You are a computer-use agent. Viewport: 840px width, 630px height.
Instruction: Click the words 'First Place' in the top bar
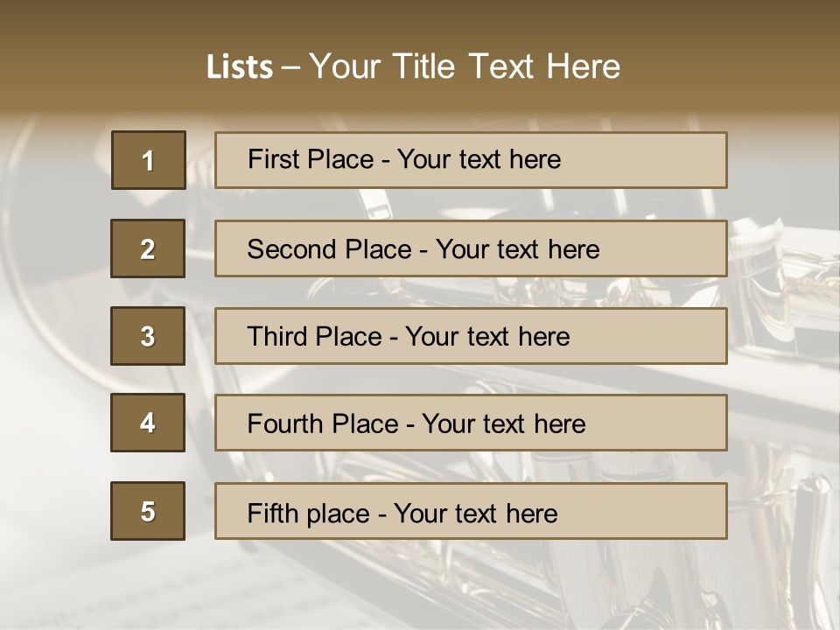(310, 159)
